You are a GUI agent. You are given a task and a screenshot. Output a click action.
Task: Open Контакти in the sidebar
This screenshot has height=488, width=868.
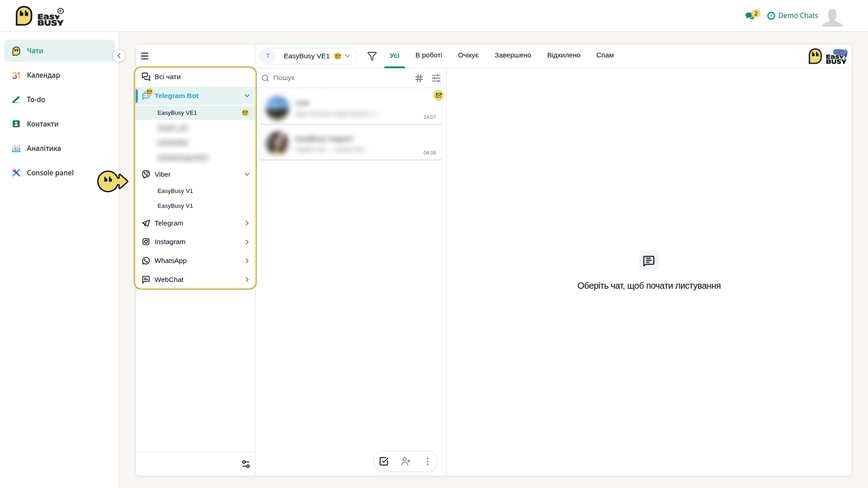pyautogui.click(x=59, y=124)
